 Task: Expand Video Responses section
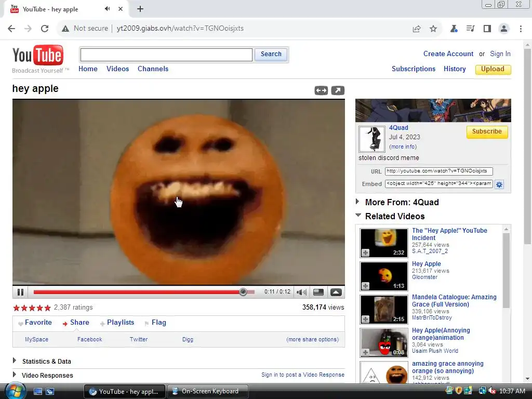pyautogui.click(x=43, y=375)
